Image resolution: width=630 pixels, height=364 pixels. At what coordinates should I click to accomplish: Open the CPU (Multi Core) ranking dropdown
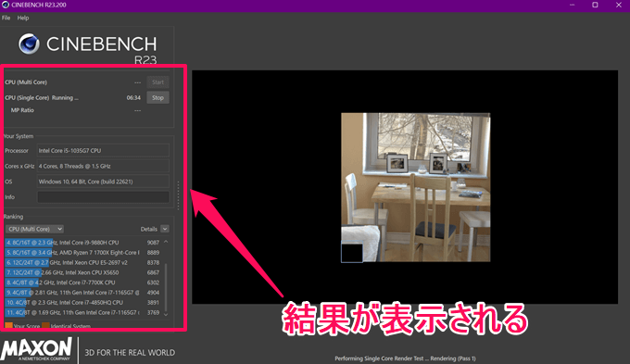34,229
